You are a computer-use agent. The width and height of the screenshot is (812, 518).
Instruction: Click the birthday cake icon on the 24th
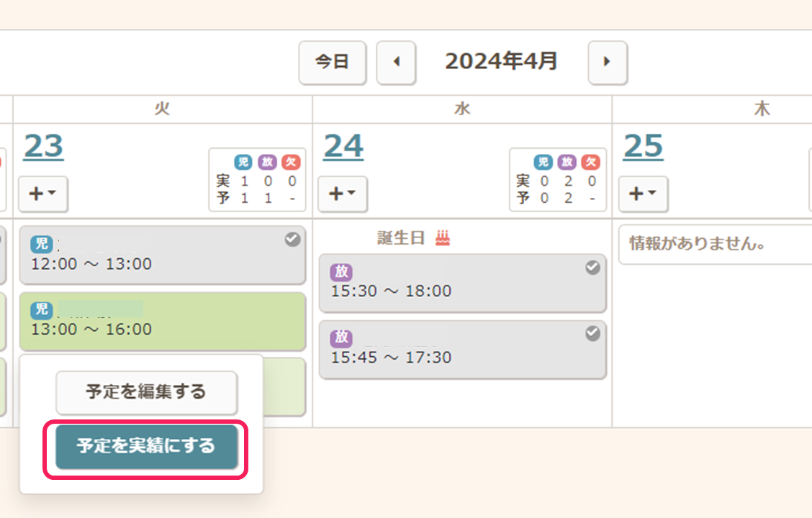pyautogui.click(x=443, y=238)
